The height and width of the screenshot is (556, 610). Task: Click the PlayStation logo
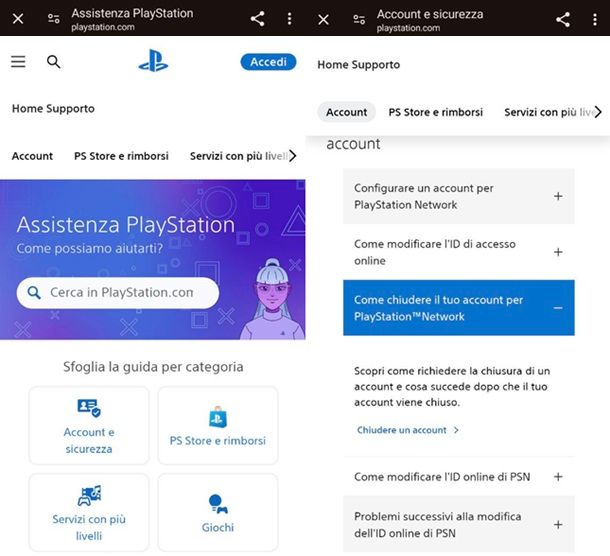click(153, 61)
